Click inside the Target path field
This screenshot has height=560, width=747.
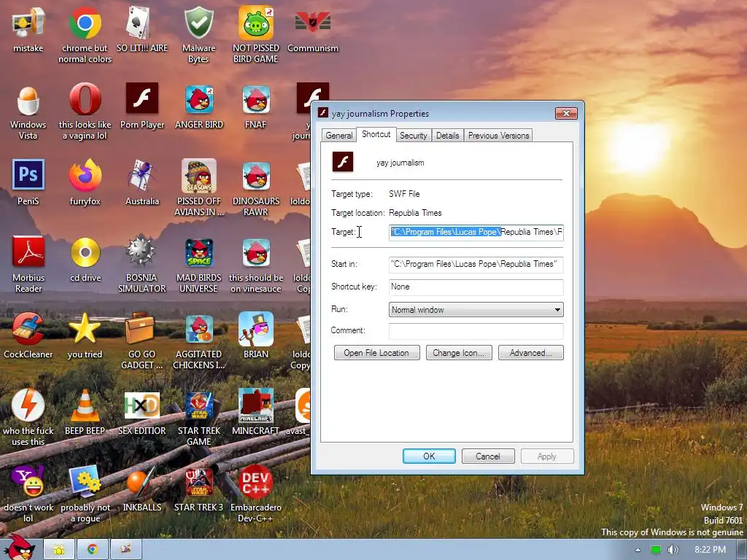(x=476, y=233)
